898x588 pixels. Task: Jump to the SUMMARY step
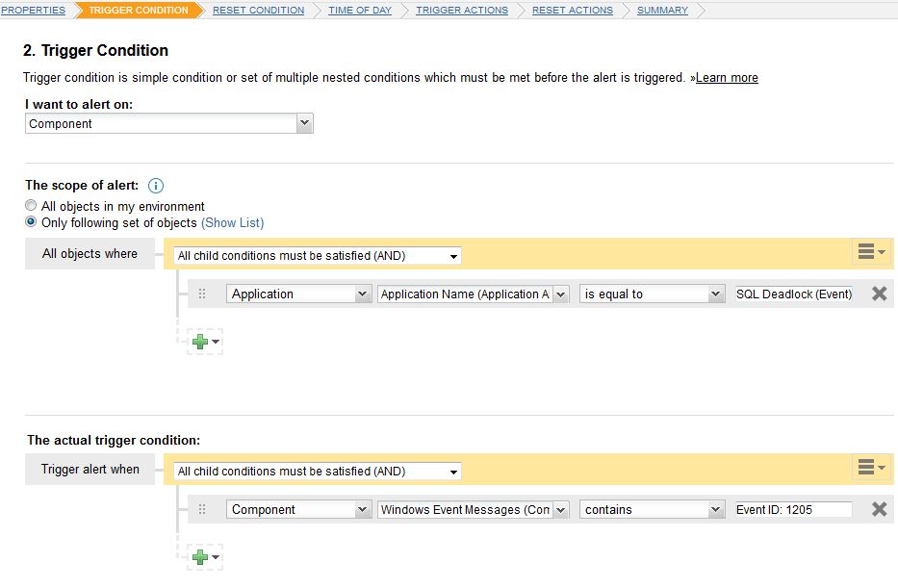661,11
